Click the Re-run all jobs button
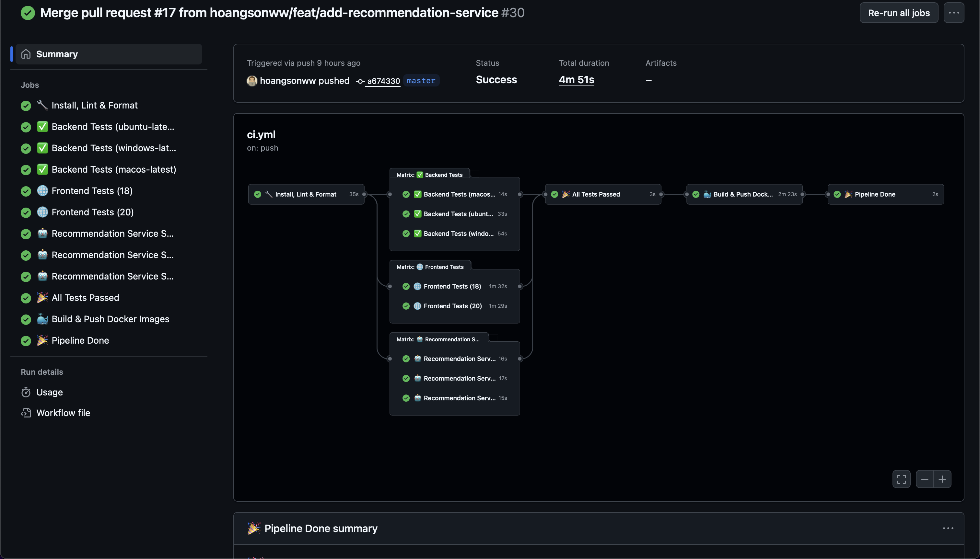This screenshot has width=980, height=559. tap(899, 13)
